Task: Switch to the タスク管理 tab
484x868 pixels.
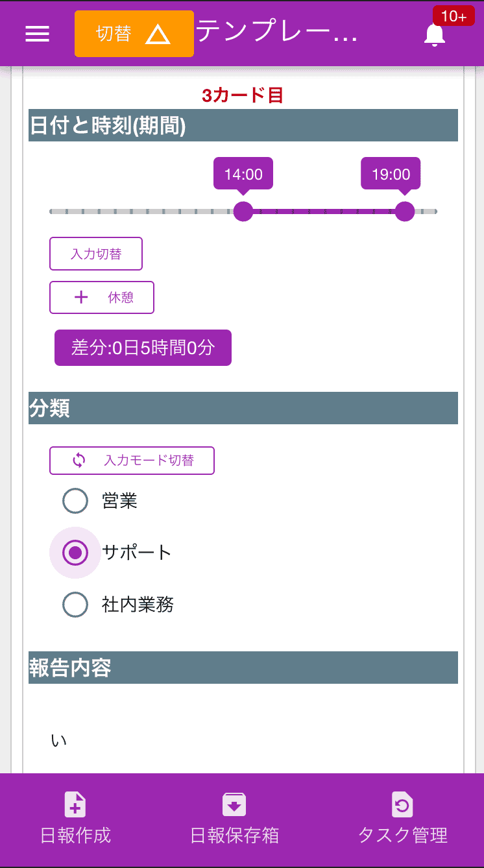Action: (402, 819)
